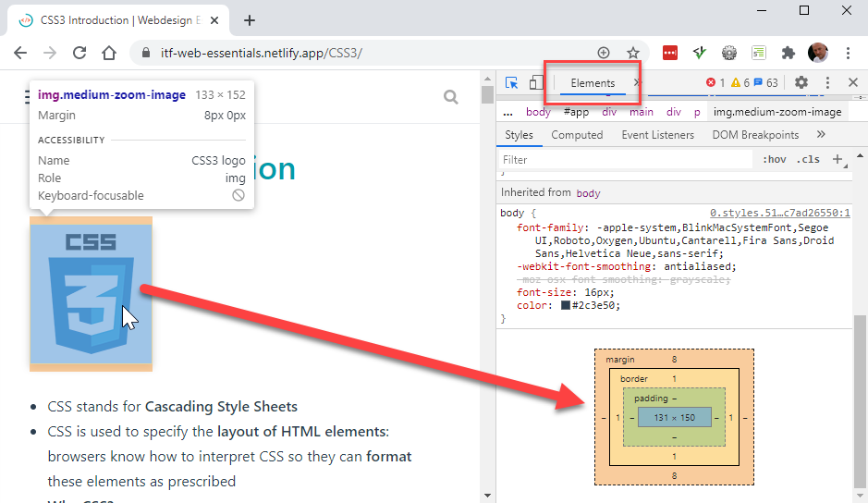
Task: Expand more DevTools panels chevron
Action: click(637, 82)
